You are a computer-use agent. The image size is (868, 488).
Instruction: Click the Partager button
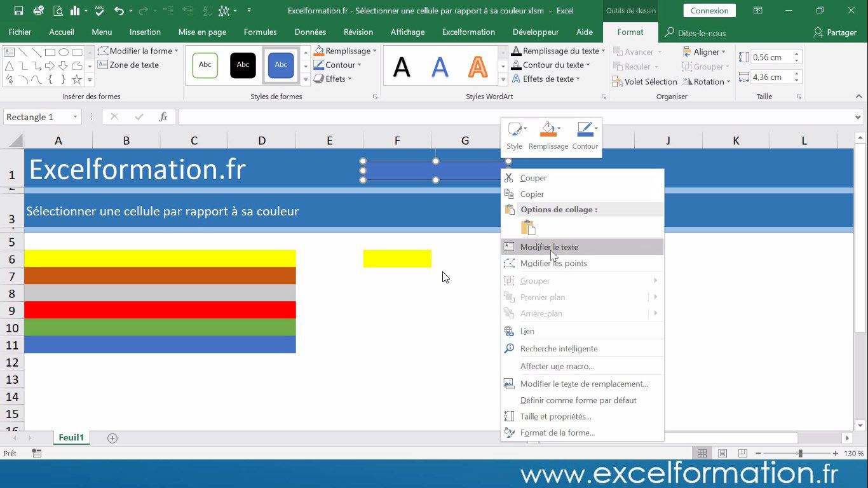[835, 32]
